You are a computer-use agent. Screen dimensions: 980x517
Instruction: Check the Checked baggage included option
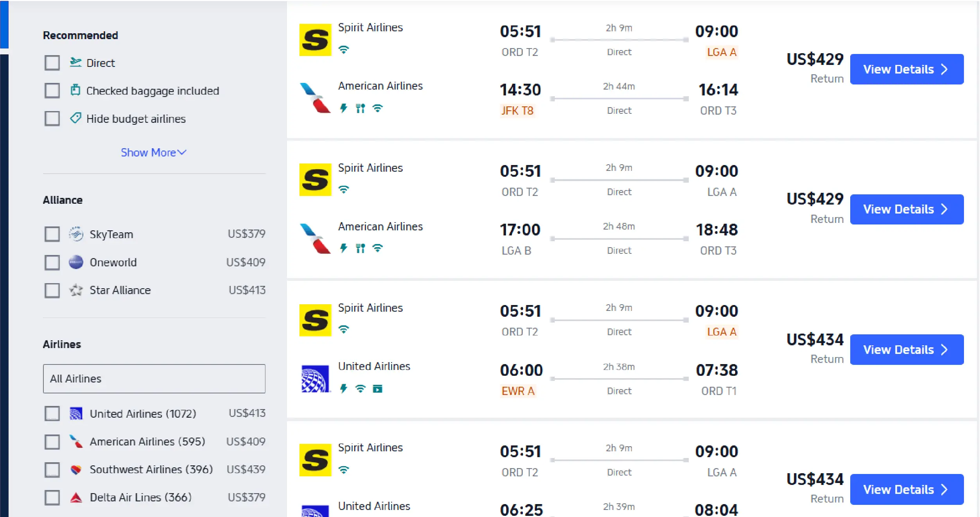click(x=52, y=90)
